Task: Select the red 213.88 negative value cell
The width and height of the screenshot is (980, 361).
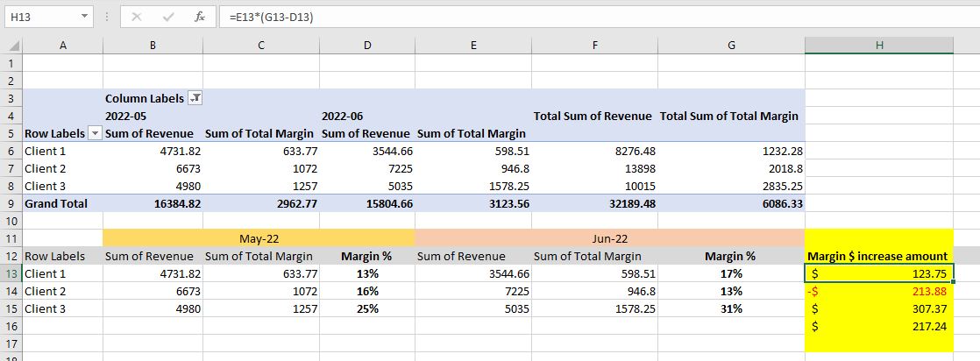Action: (879, 291)
